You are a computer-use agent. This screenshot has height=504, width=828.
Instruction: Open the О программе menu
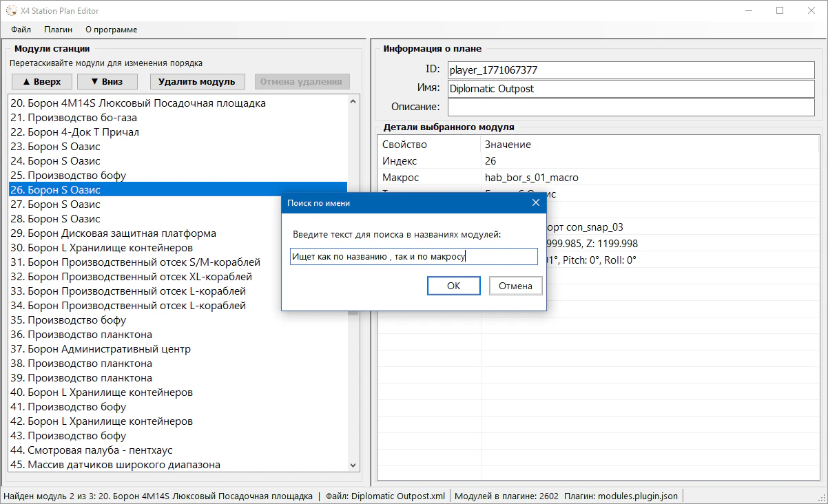(x=111, y=30)
